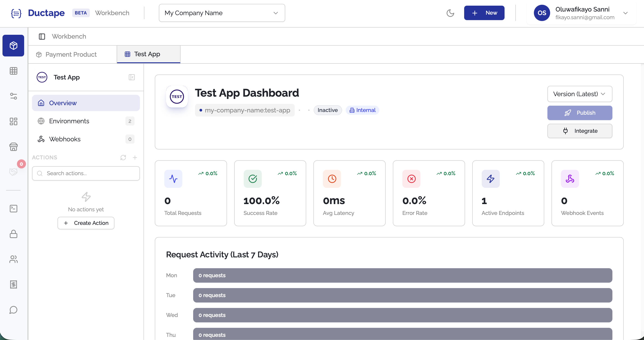Click inside the Search actions field

pos(86,173)
